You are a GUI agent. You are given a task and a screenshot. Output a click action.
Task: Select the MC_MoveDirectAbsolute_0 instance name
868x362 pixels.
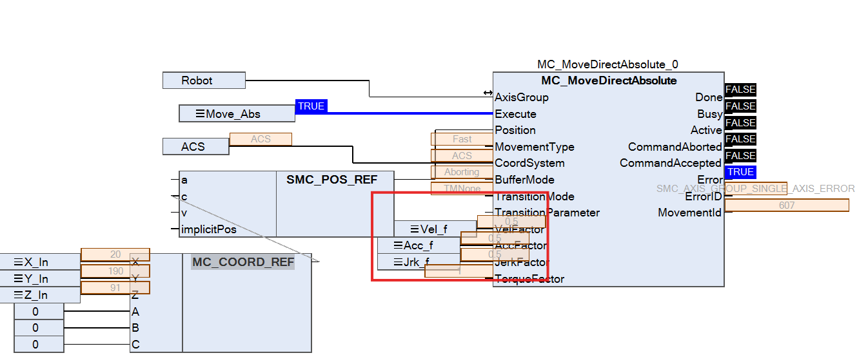(x=607, y=64)
